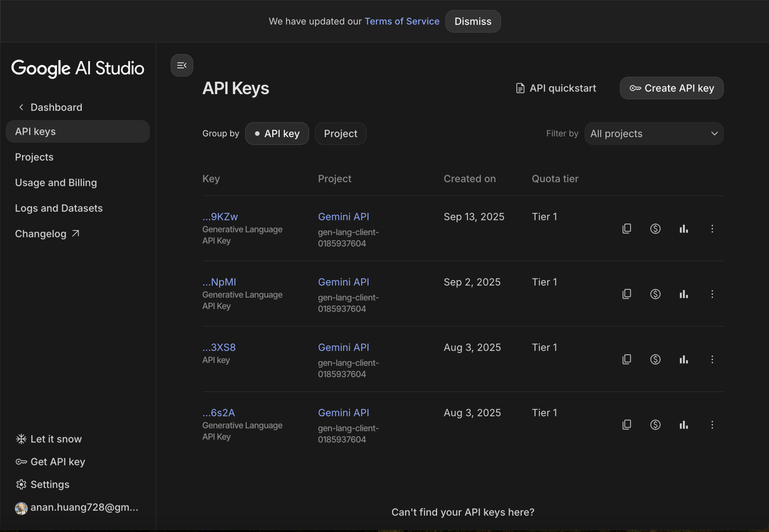Image resolution: width=769 pixels, height=532 pixels.
Task: Collapse the sidebar panel
Action: (x=182, y=65)
